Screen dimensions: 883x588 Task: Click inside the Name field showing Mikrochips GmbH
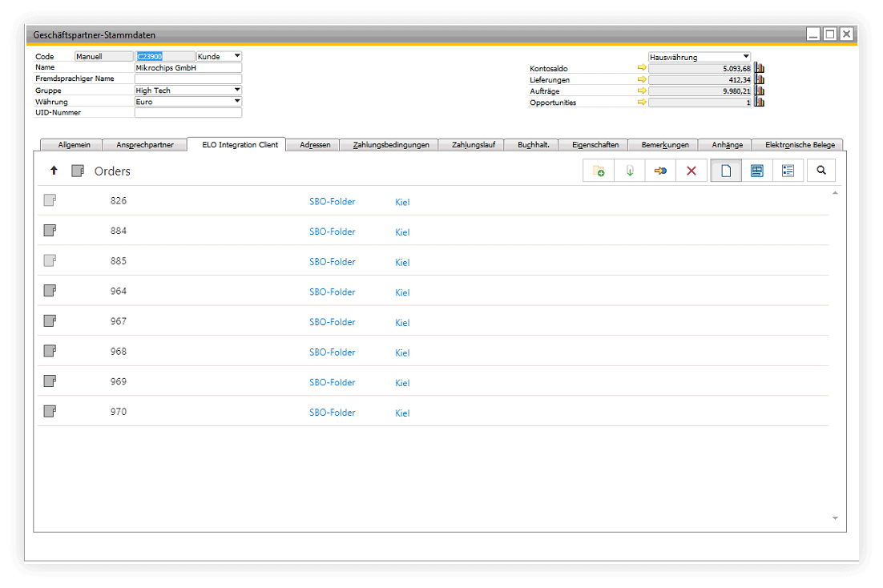(x=187, y=67)
